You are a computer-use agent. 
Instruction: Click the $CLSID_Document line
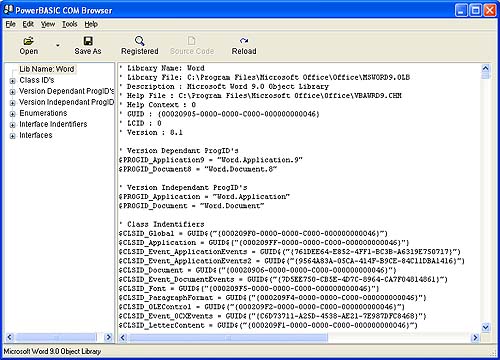[x=258, y=270]
